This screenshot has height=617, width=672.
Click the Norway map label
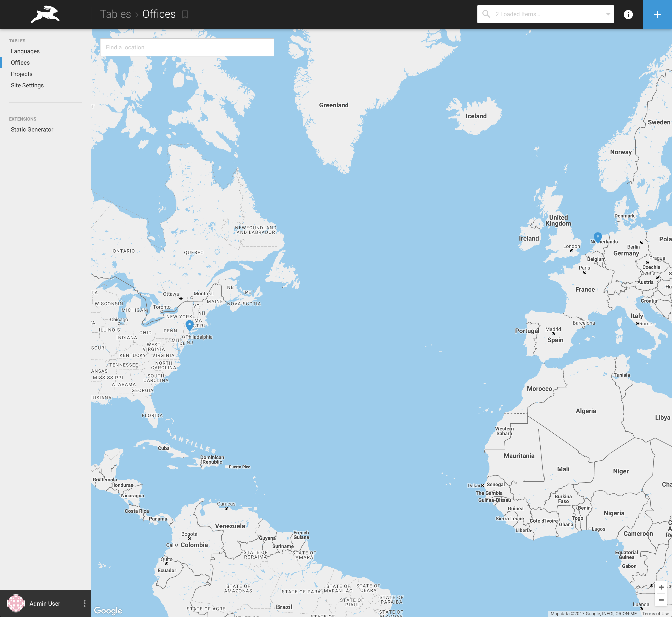coord(621,152)
